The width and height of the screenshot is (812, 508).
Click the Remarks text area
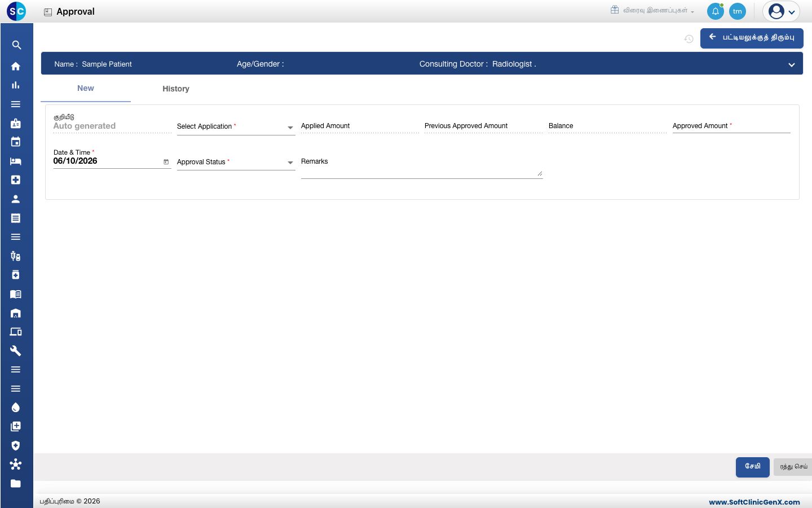(x=422, y=167)
